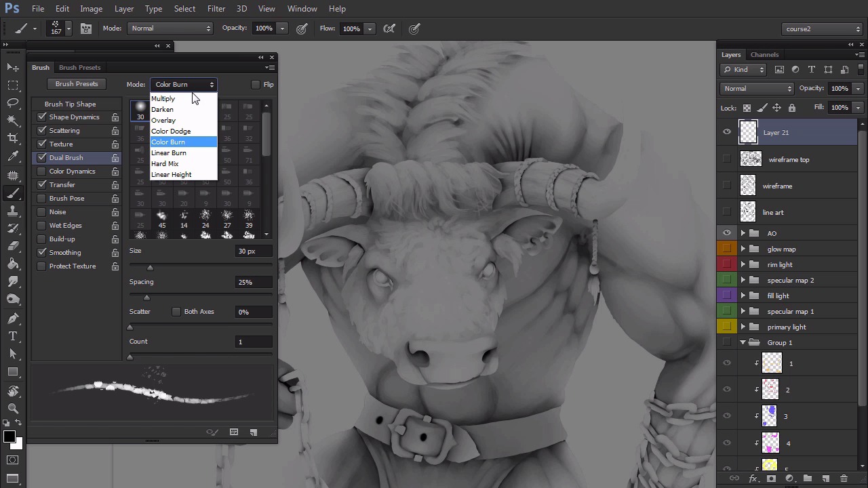The image size is (868, 488).
Task: Click the Pen tool icon
Action: pos(13,319)
